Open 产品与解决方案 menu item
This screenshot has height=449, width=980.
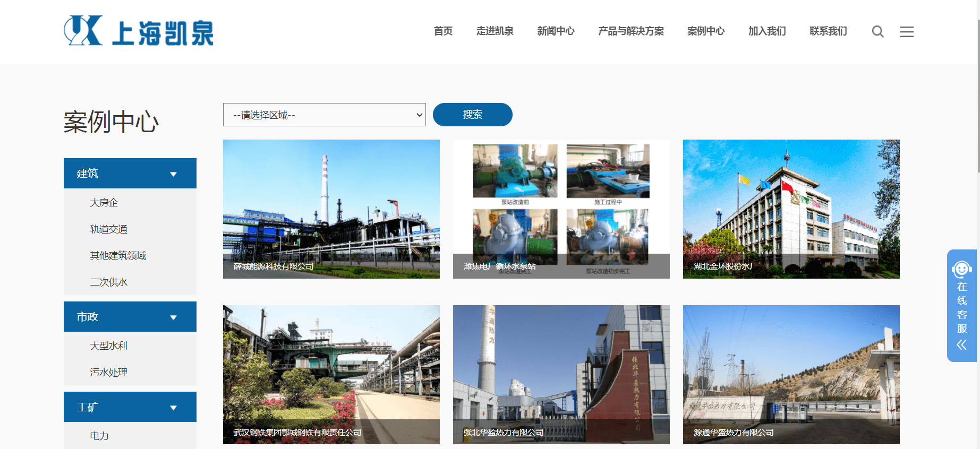coord(631,31)
